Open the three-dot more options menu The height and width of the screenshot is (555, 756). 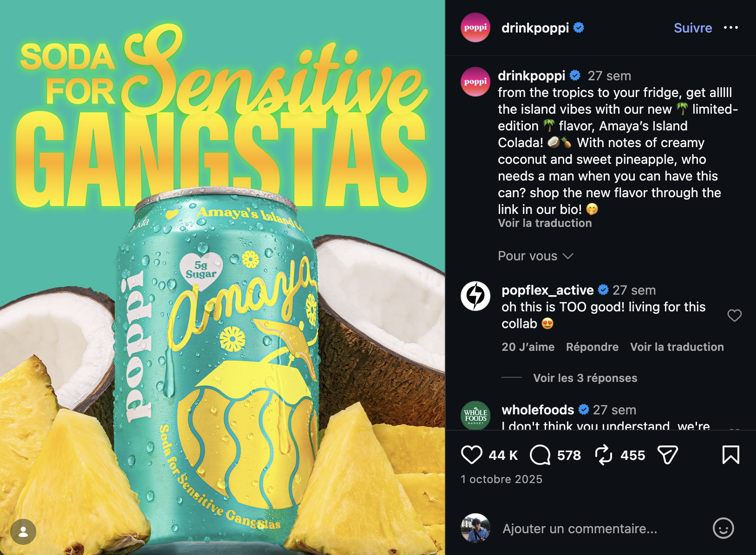point(731,28)
